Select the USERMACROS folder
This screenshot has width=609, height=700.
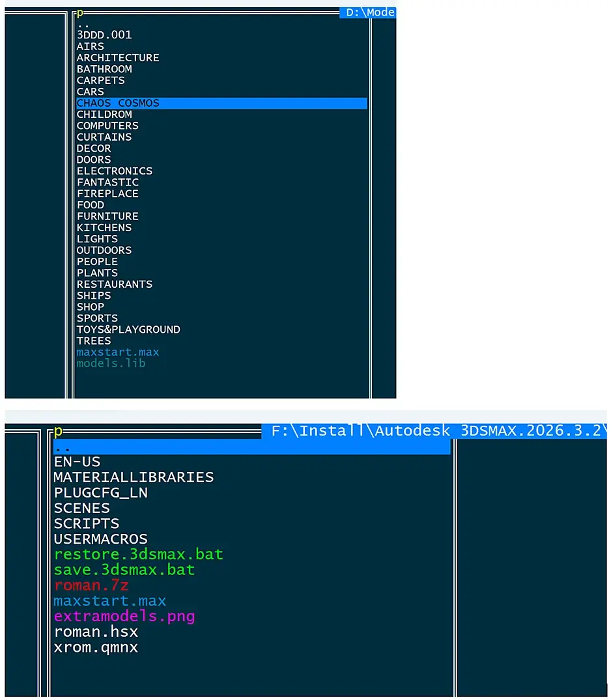tap(101, 539)
